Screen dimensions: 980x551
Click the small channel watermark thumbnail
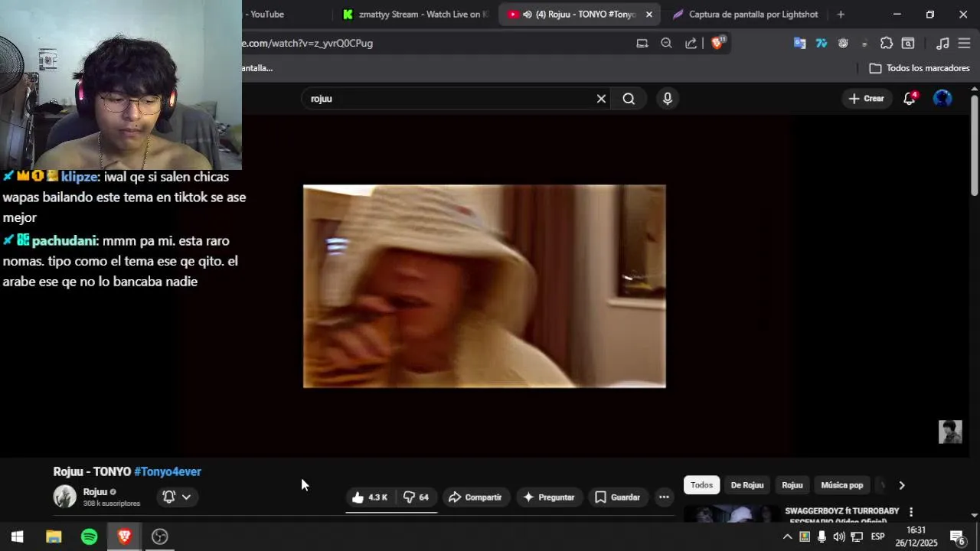click(950, 432)
